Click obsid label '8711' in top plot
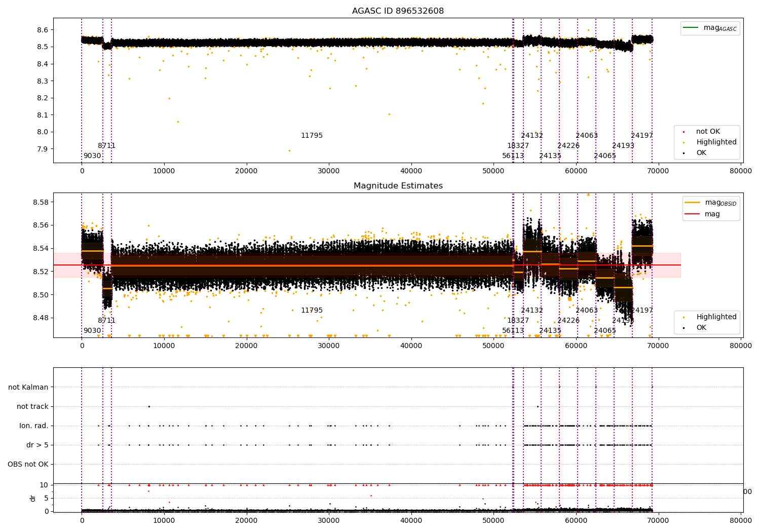Image resolution: width=760 pixels, height=532 pixels. tap(107, 146)
